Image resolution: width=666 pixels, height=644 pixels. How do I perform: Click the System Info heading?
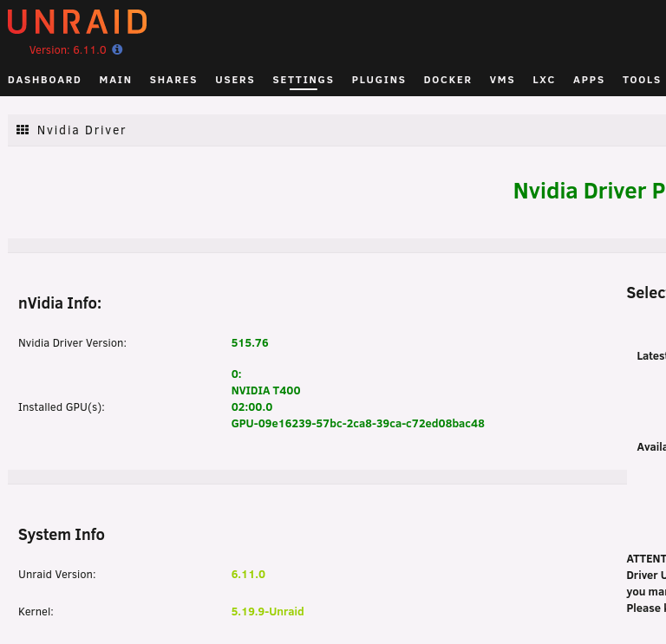62,535
